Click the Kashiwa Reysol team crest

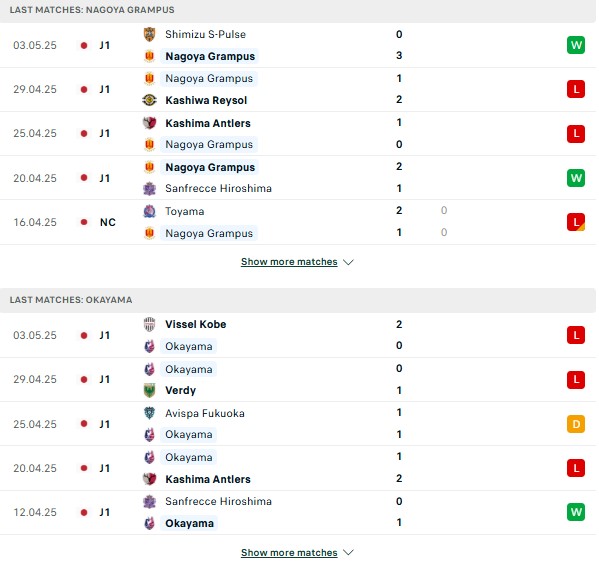coord(149,100)
